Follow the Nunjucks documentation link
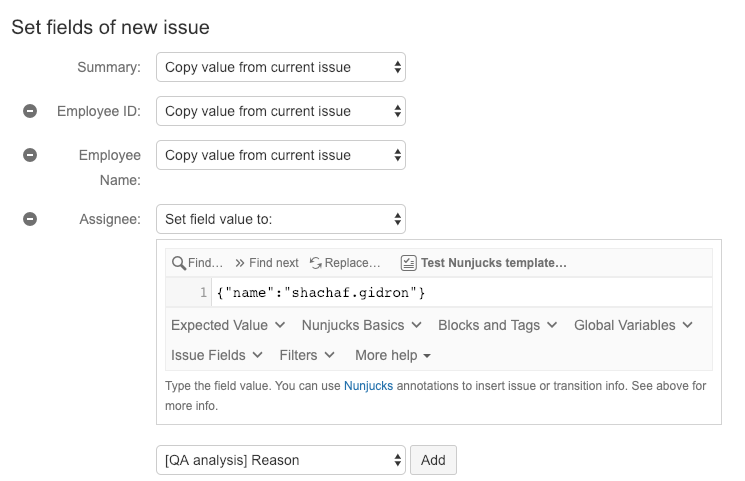745x481 pixels. coord(368,385)
